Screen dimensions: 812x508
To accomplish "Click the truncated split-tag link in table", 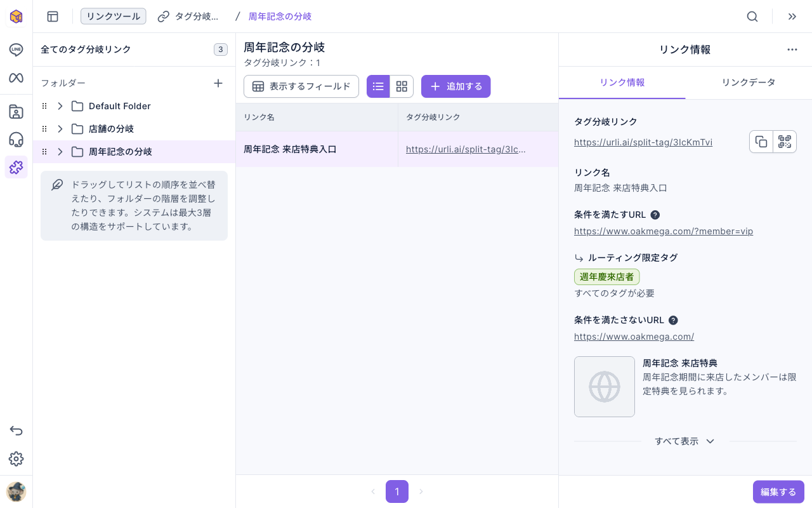I will click(x=466, y=149).
